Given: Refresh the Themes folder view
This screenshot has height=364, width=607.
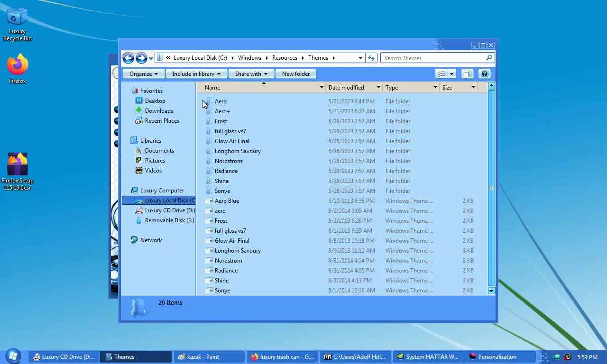Looking at the screenshot, I should click(371, 58).
